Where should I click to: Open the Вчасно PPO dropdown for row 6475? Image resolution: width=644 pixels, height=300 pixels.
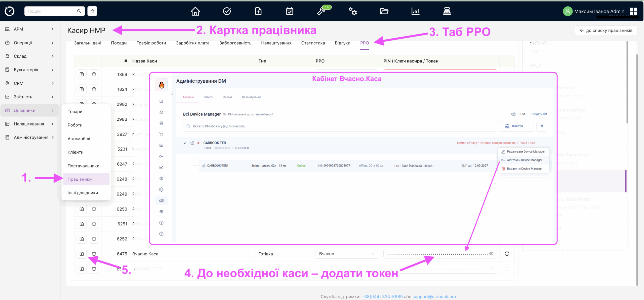[x=347, y=254]
